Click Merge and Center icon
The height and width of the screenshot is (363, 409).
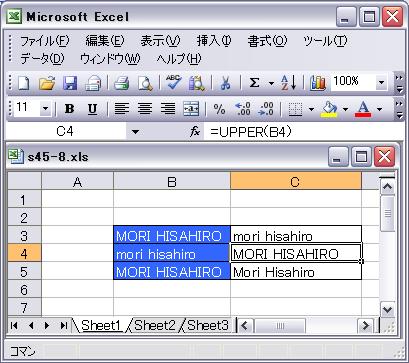click(x=191, y=109)
